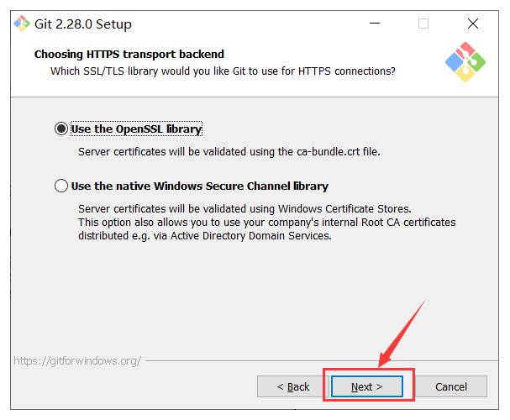The height and width of the screenshot is (420, 510).
Task: Go back with the '< Back' button
Action: tap(292, 386)
